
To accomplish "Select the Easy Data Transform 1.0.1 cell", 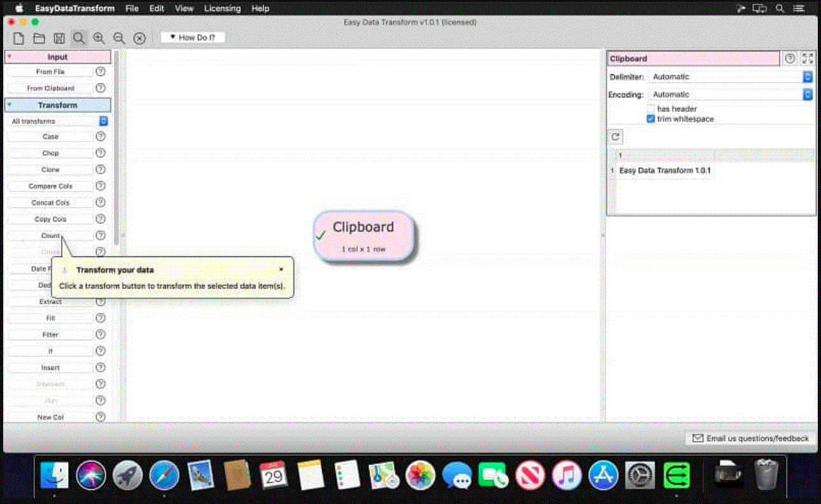I will click(x=664, y=171).
